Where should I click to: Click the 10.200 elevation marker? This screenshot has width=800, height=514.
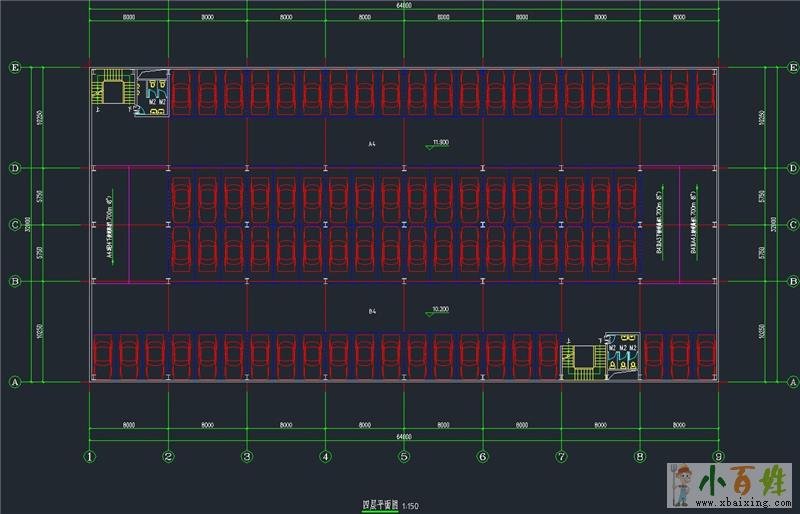tap(437, 311)
